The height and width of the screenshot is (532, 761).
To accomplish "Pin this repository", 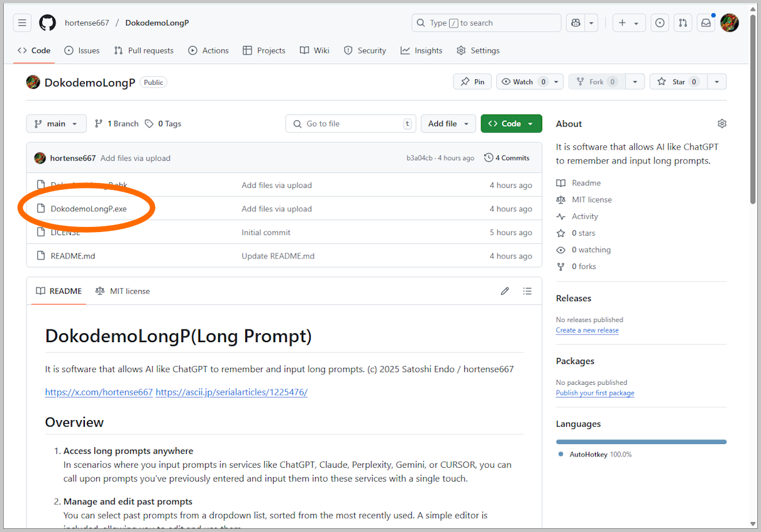I will [x=472, y=82].
